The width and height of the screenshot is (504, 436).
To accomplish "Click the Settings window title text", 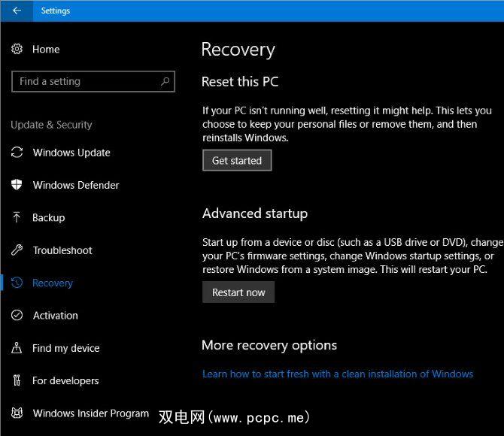I will click(55, 11).
